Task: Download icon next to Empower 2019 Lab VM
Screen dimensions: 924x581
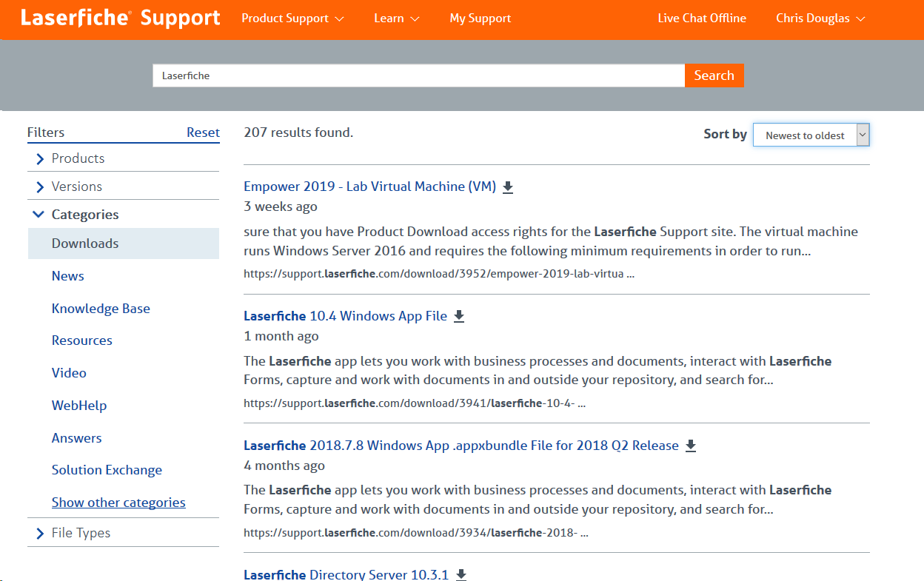Action: pyautogui.click(x=508, y=187)
